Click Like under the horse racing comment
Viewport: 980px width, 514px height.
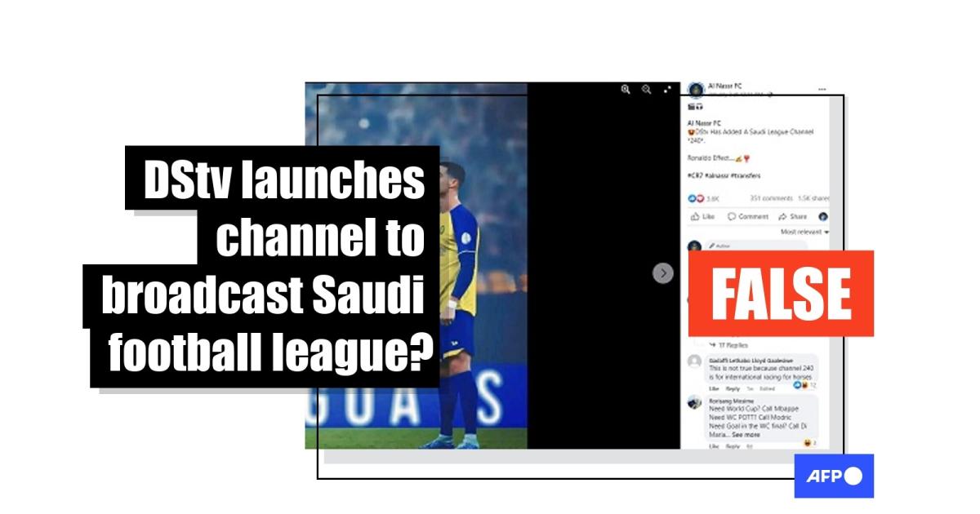click(714, 389)
